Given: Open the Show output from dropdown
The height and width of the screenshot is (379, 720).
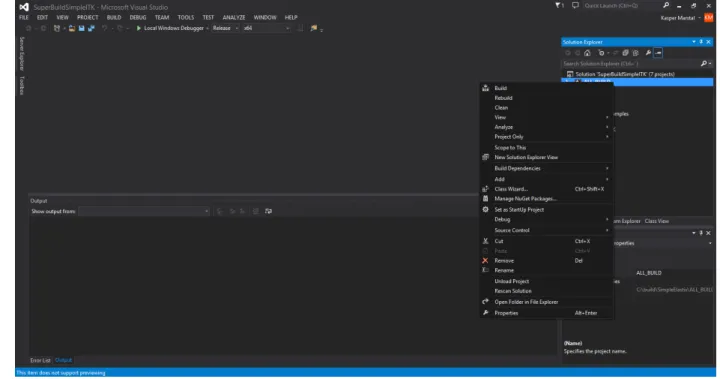Looking at the screenshot, I should 144,211.
